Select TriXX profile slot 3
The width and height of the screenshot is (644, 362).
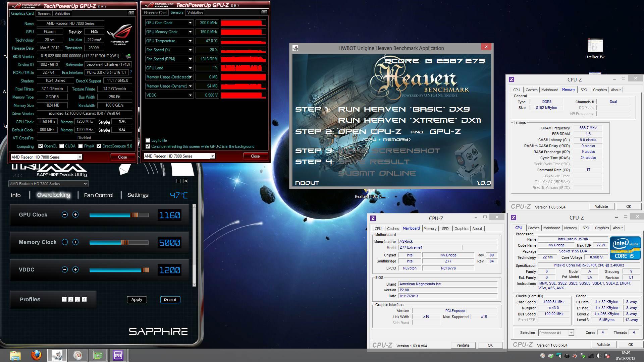pyautogui.click(x=77, y=299)
